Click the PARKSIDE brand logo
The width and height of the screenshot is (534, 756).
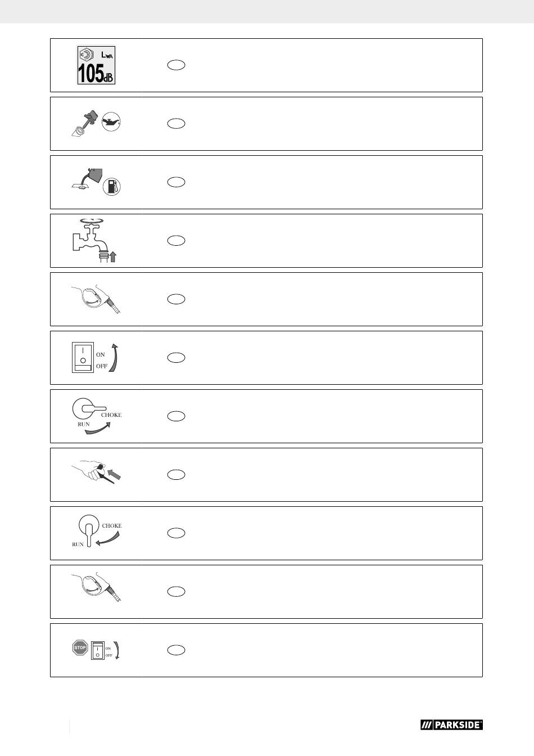(451, 725)
